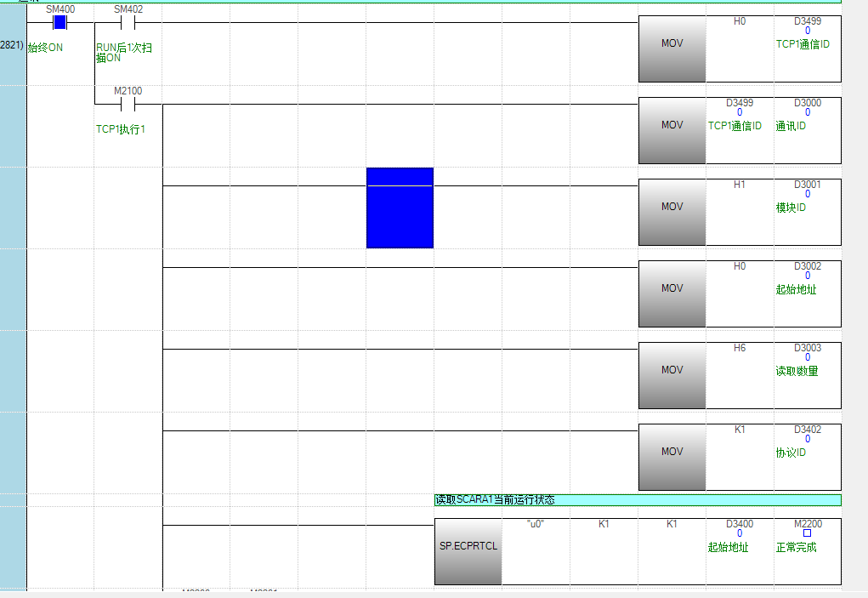Select the MOV instruction for D3003 读取数量
868x598 pixels.
672,370
